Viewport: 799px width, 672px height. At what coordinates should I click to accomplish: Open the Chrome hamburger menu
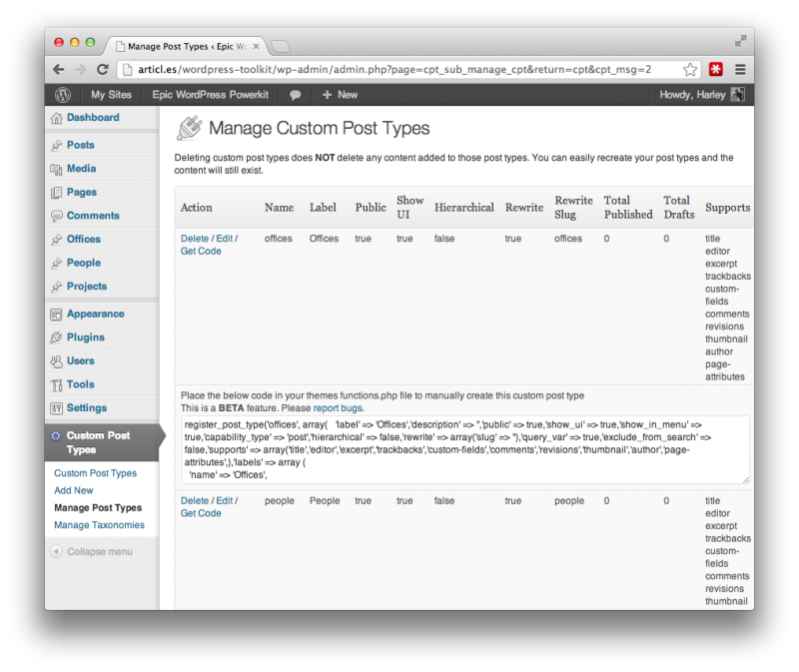pos(740,69)
